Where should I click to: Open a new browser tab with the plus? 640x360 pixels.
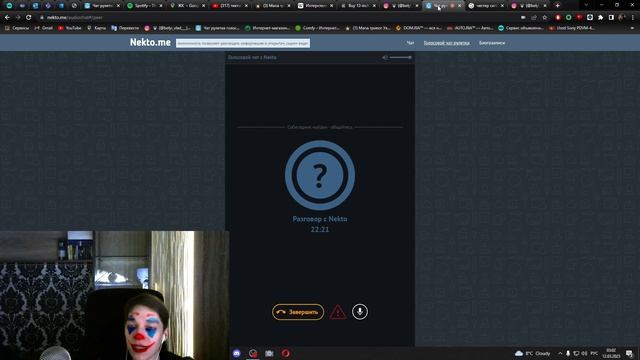[558, 6]
